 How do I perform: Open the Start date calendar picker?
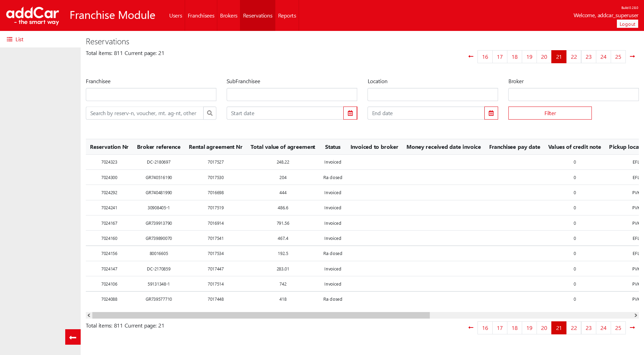pos(350,113)
